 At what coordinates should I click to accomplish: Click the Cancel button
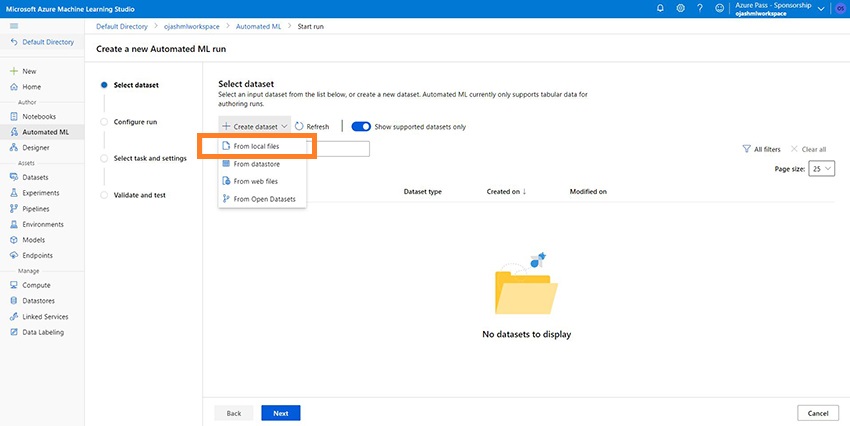point(817,413)
